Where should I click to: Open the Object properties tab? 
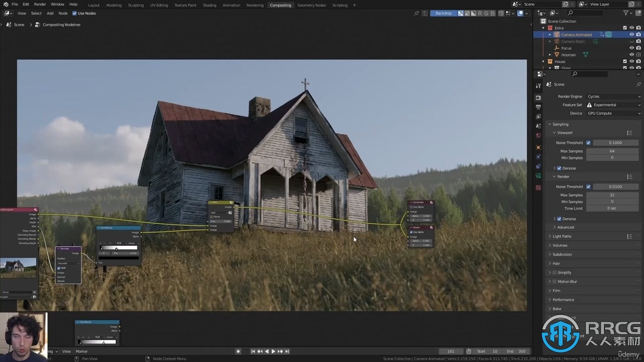pos(538,147)
